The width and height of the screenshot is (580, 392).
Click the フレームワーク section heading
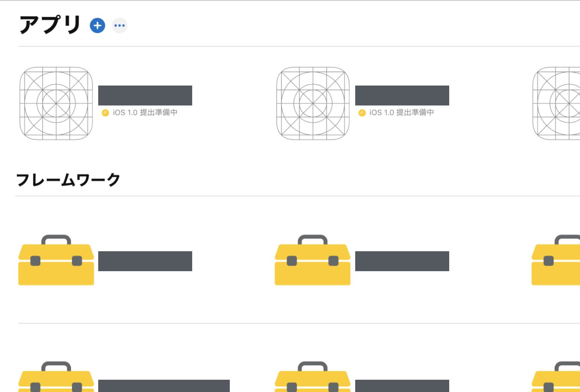click(68, 180)
